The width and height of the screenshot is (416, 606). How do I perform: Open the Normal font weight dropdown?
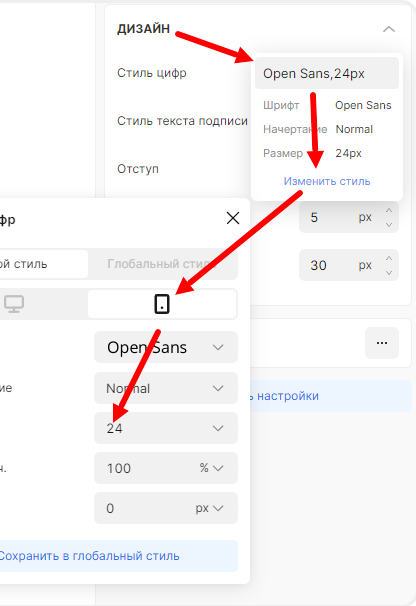click(x=166, y=388)
